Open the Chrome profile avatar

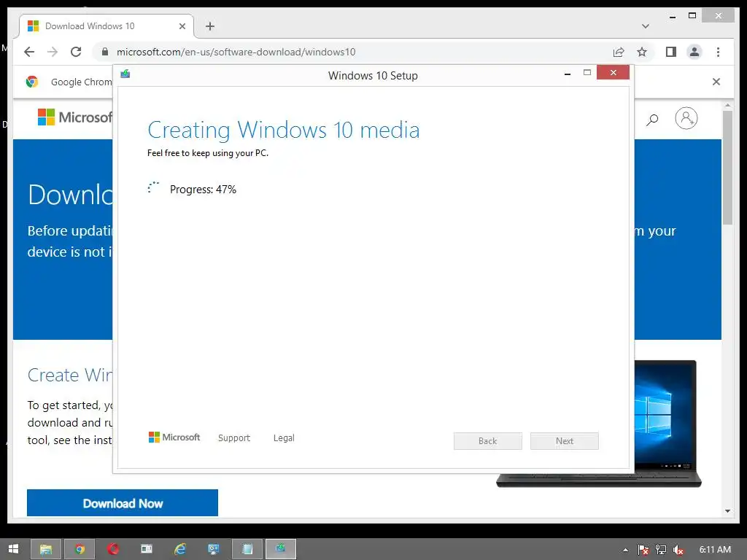tap(694, 52)
